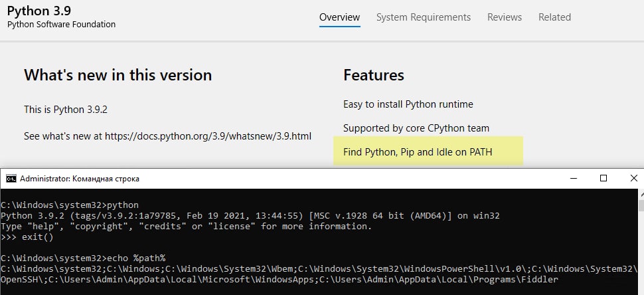
Task: Click the Easy to install Python runtime text
Action: tap(408, 104)
